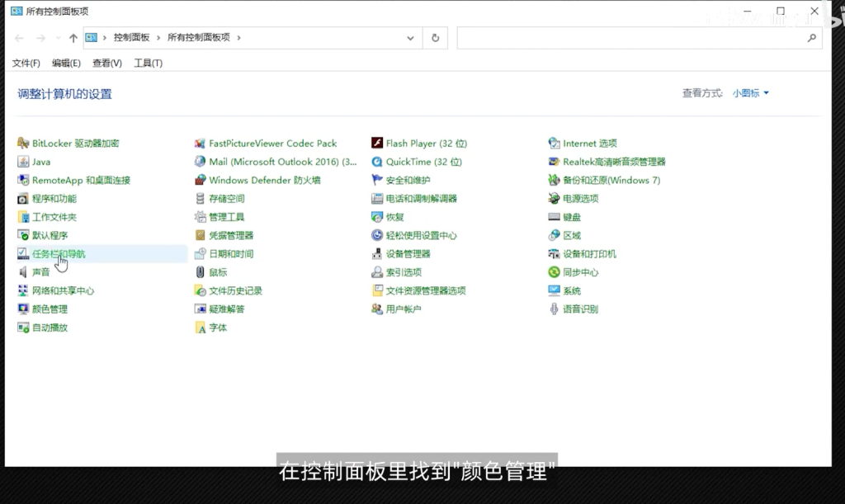Open 任务栏和导航 link
The height and width of the screenshot is (504, 845).
tap(59, 253)
